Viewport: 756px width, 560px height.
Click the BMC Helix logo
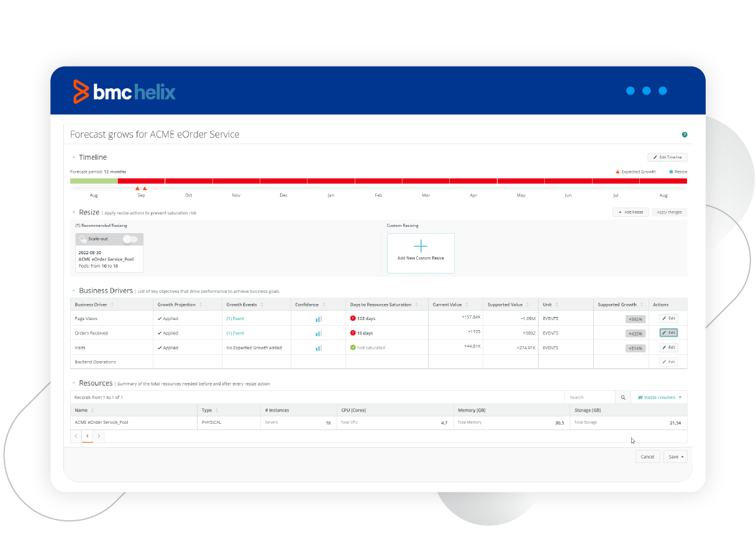coord(124,92)
